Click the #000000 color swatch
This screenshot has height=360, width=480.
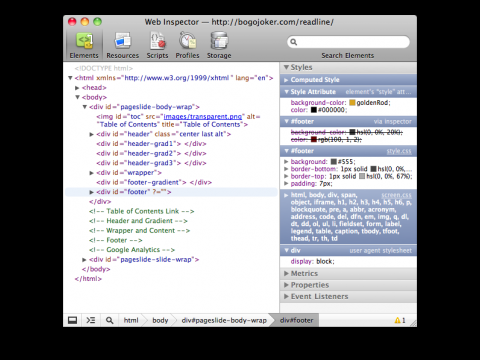tap(314, 110)
